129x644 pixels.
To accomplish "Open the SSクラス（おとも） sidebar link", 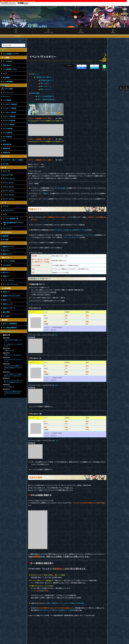I will click(9, 178).
